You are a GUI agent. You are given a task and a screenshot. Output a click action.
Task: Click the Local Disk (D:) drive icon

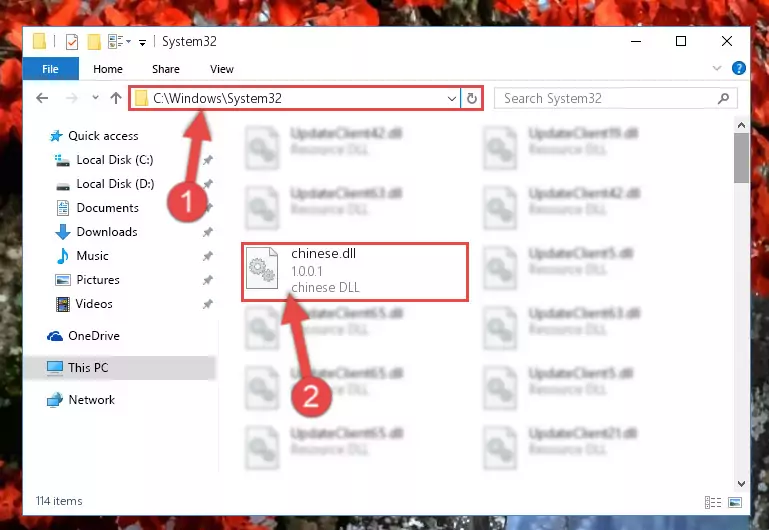coord(63,186)
